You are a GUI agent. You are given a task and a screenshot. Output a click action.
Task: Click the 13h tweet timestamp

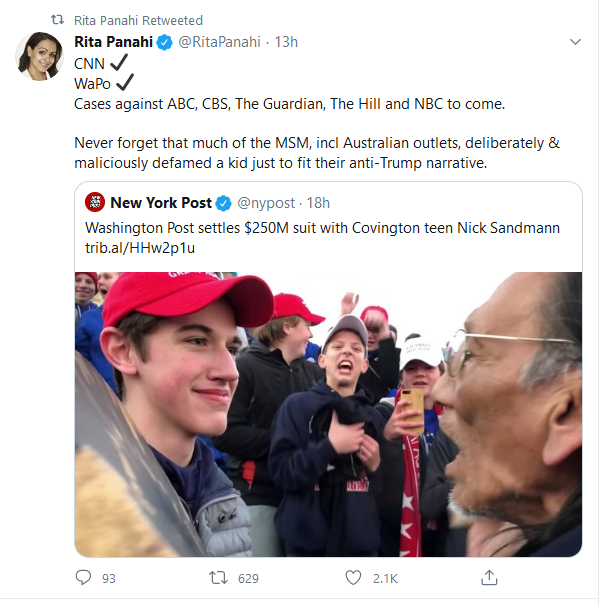(x=286, y=42)
